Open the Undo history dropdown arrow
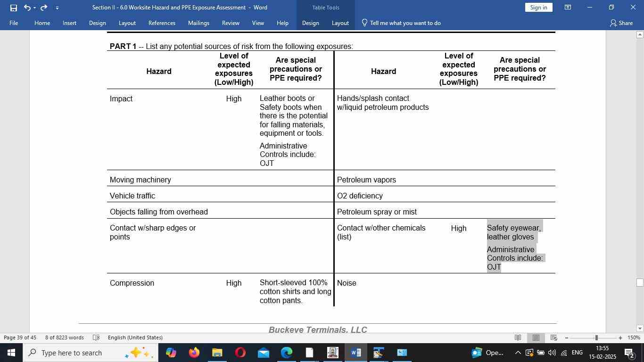The image size is (644, 362). point(34,8)
